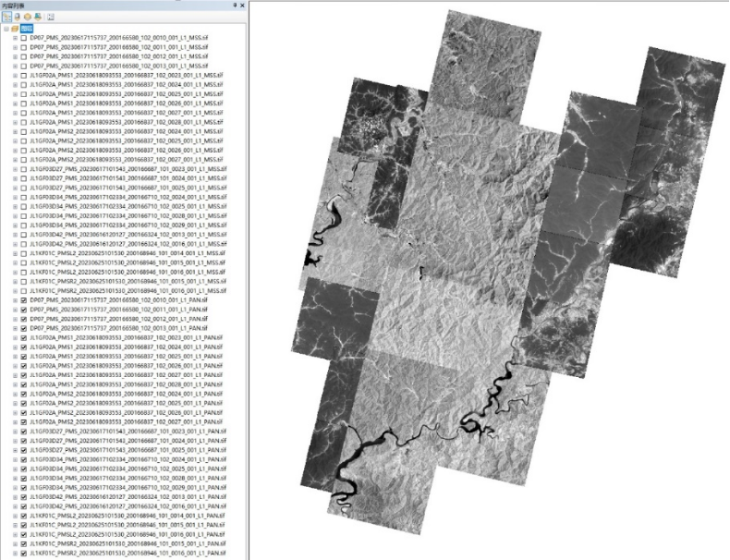Image resolution: width=730 pixels, height=560 pixels.
Task: Click List By Drawing Order icon
Action: [6, 17]
